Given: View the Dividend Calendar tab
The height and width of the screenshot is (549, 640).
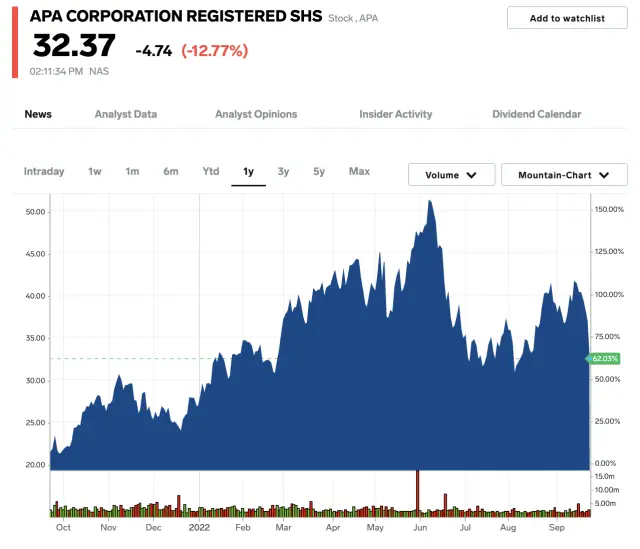Looking at the screenshot, I should [x=537, y=114].
